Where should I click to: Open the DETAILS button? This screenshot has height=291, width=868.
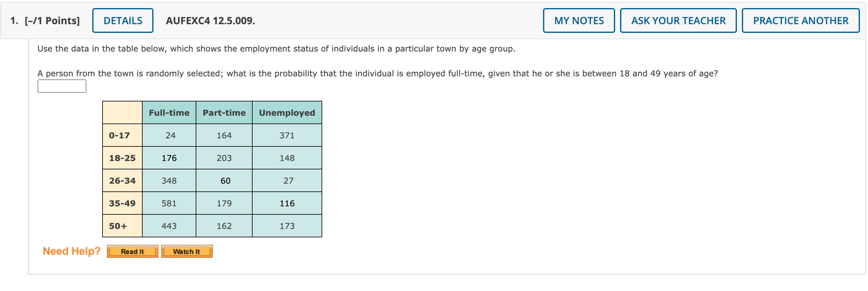click(123, 20)
